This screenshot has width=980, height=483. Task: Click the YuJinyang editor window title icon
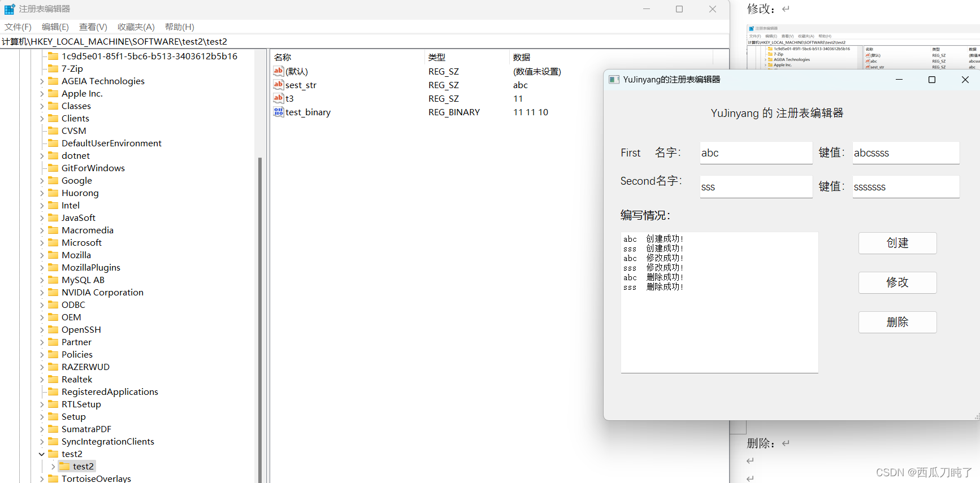[x=614, y=80]
